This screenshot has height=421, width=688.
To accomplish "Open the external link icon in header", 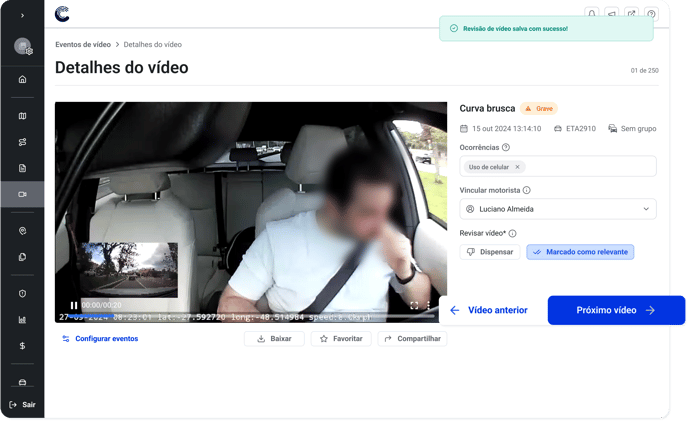I will tap(631, 14).
